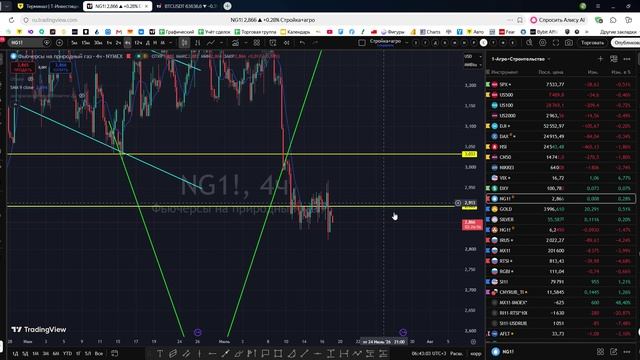Click the blue купить buy button
640x360 pixels.
coord(60,67)
